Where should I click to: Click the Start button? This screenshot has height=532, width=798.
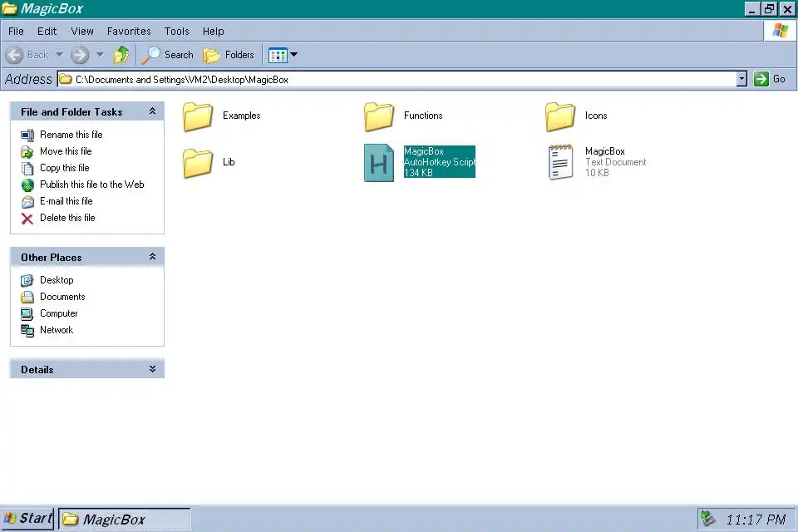[28, 518]
